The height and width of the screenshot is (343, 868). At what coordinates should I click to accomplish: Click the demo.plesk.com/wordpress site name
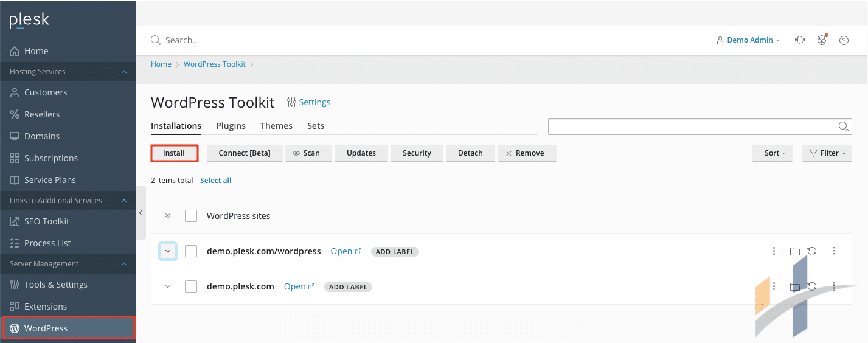(264, 251)
